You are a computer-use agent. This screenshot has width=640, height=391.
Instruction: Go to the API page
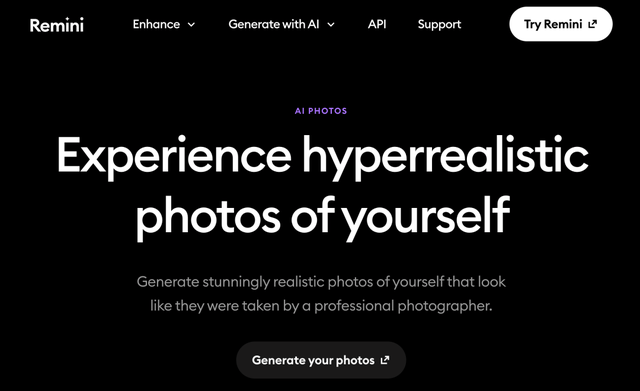pyautogui.click(x=377, y=24)
